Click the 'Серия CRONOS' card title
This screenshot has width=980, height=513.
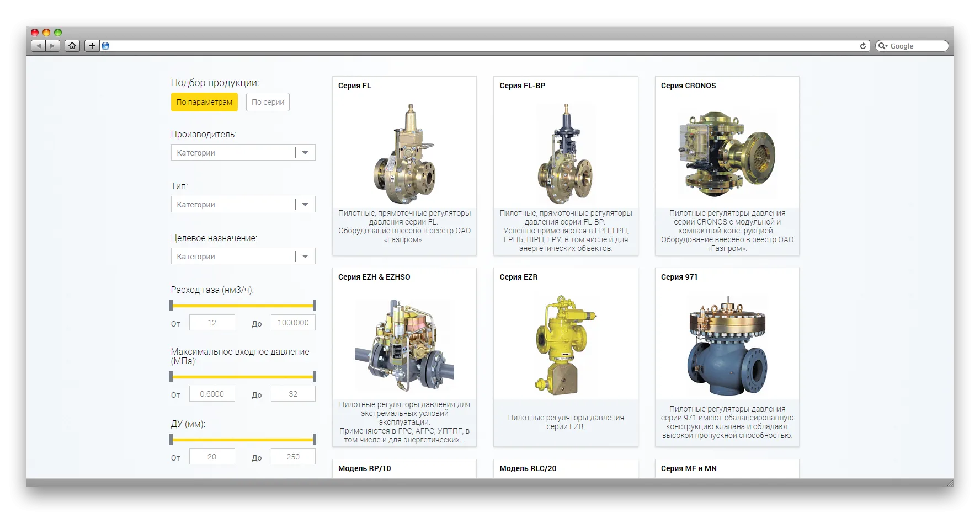tap(688, 85)
